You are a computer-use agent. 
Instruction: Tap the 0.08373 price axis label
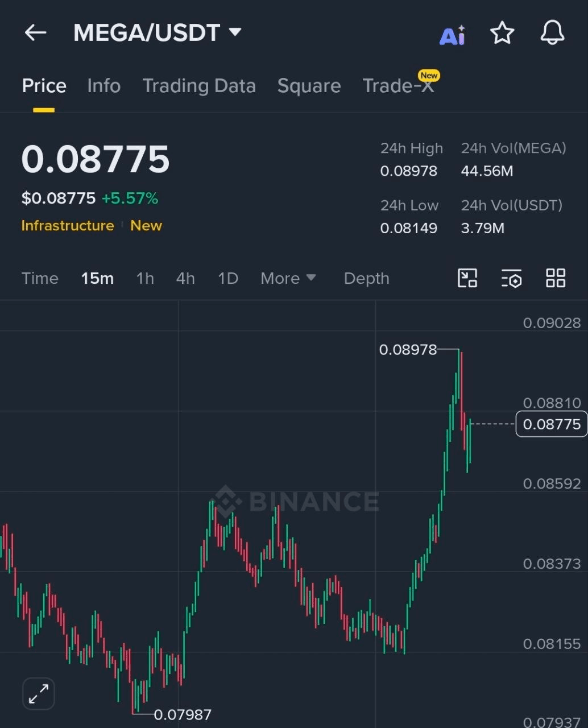click(x=552, y=564)
